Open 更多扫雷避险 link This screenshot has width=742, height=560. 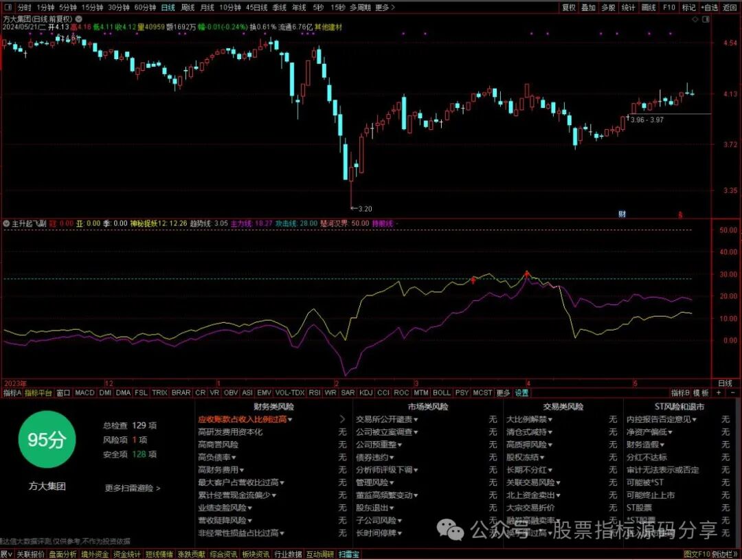(133, 488)
